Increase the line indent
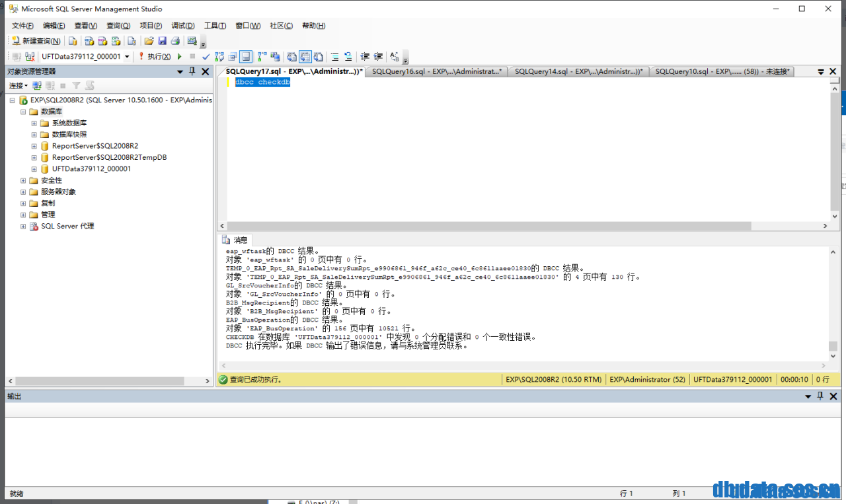 378,57
